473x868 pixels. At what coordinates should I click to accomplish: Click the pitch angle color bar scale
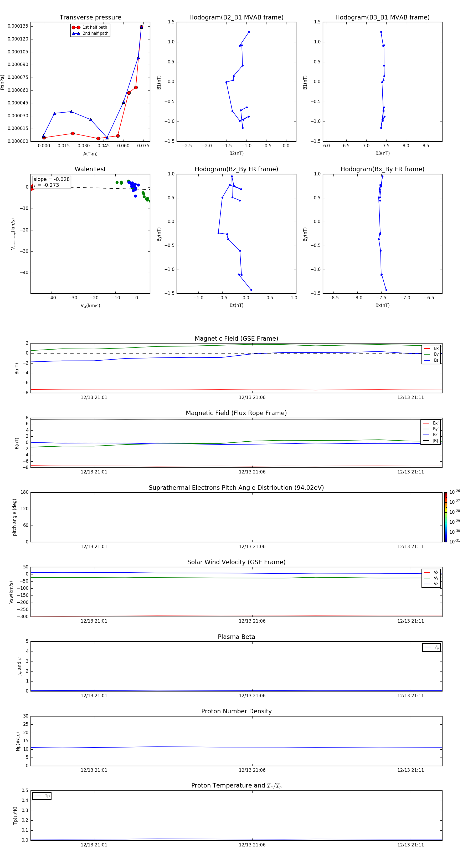click(x=446, y=517)
